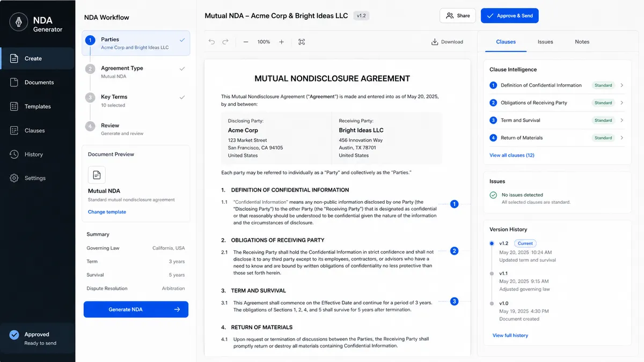Expand Definition of Confidential Information clause chevron

[622, 85]
